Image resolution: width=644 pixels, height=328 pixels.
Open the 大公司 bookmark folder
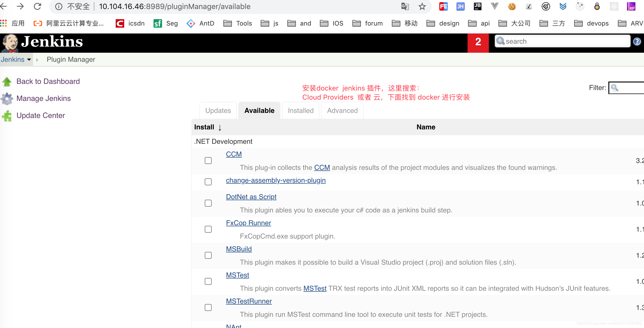tap(514, 23)
